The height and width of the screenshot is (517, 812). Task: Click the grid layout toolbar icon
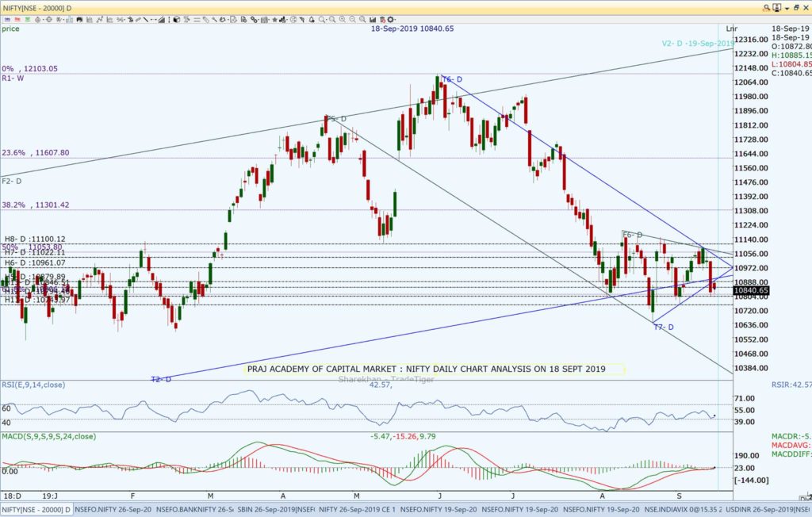264,20
